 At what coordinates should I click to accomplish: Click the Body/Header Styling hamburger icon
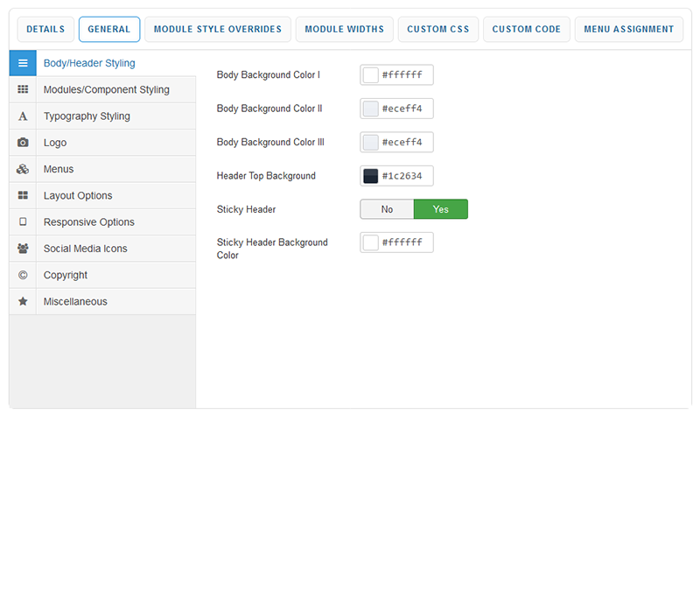(23, 63)
